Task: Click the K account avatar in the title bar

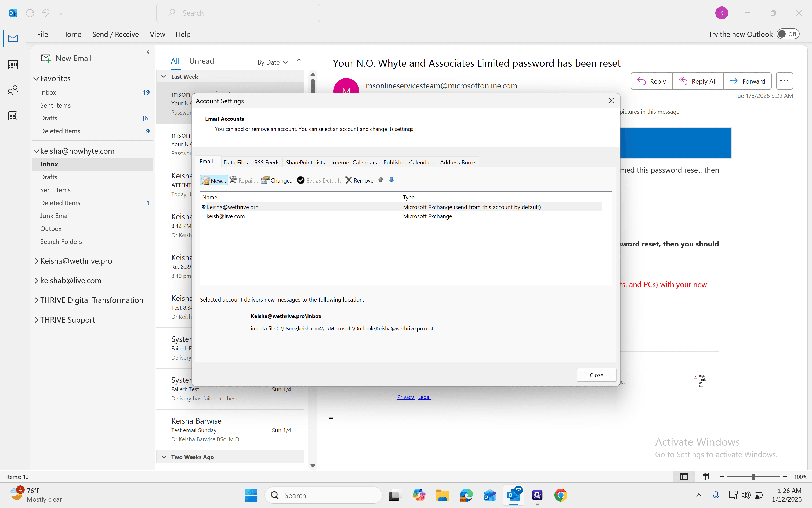Action: point(722,13)
